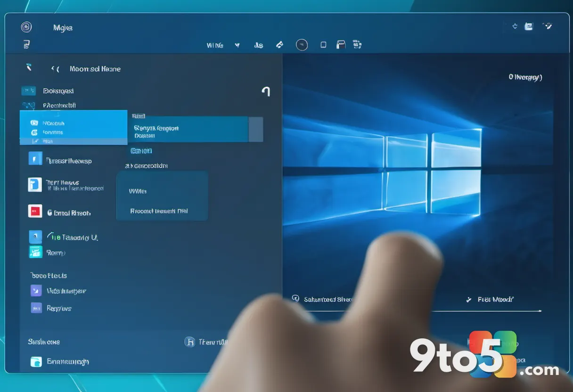
Task: Open the "Emal Rhsoh" list entry
Action: point(69,213)
